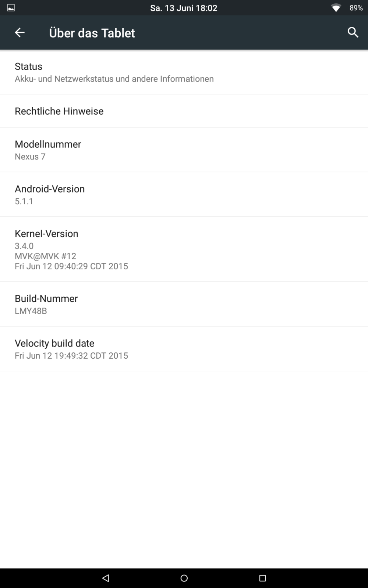
Task: Tap the Build-Nummer LMY48B entry
Action: (184, 304)
